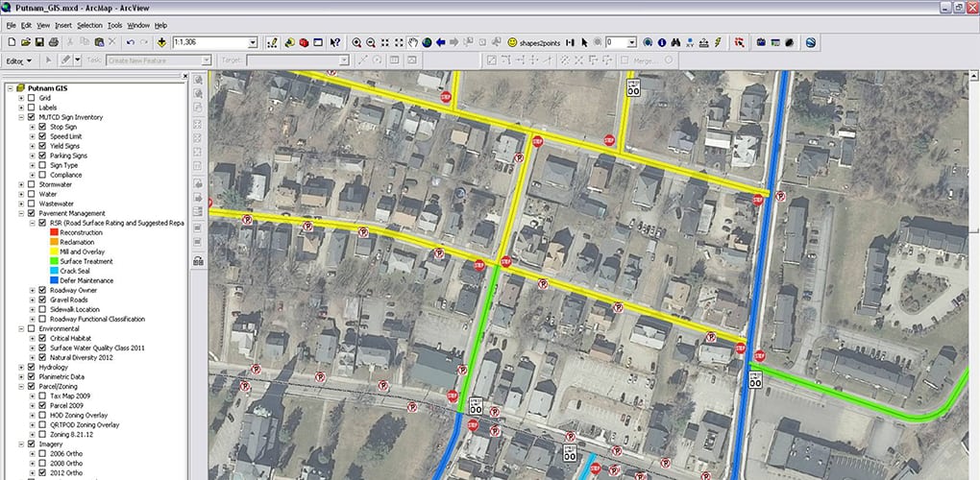Image resolution: width=980 pixels, height=480 pixels.
Task: Click the Select Elements black arrow tool
Action: 584,42
